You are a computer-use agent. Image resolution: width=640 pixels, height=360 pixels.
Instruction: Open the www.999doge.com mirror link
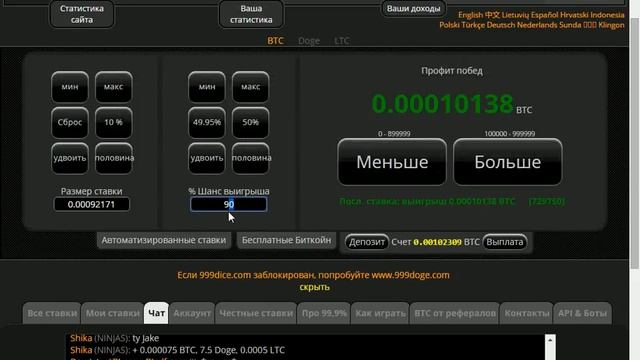click(x=410, y=275)
